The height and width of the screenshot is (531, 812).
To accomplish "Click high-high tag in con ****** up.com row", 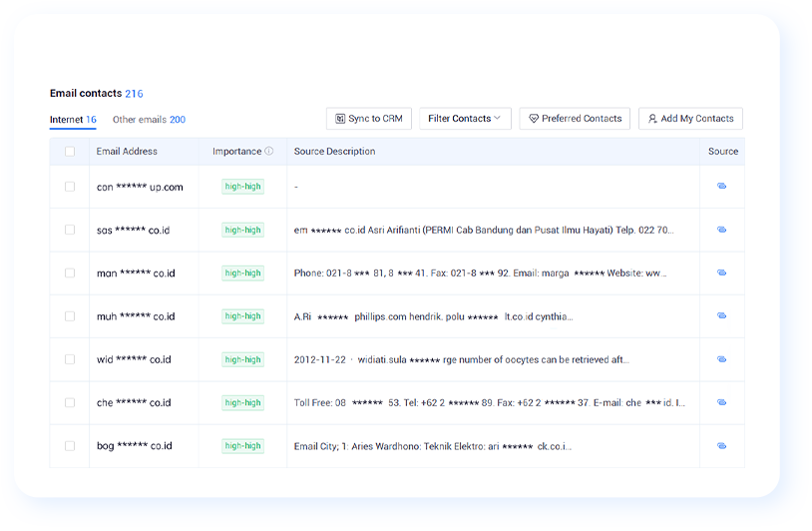I will point(242,187).
